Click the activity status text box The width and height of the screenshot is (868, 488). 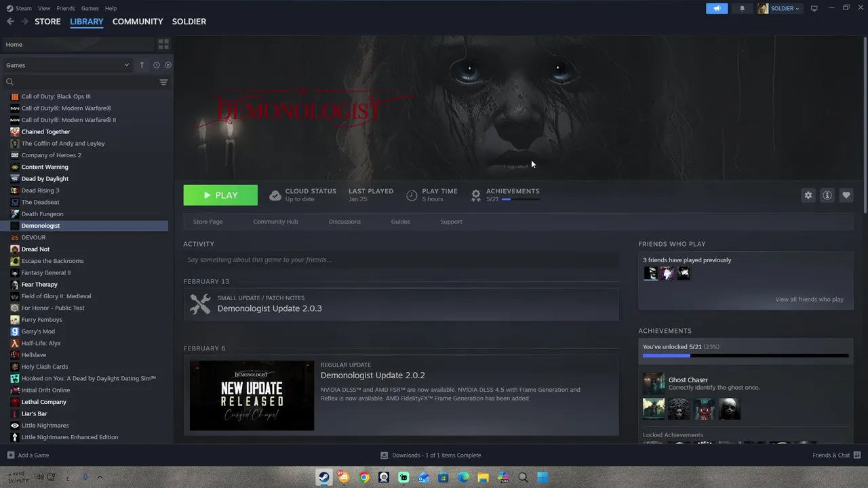(x=401, y=260)
